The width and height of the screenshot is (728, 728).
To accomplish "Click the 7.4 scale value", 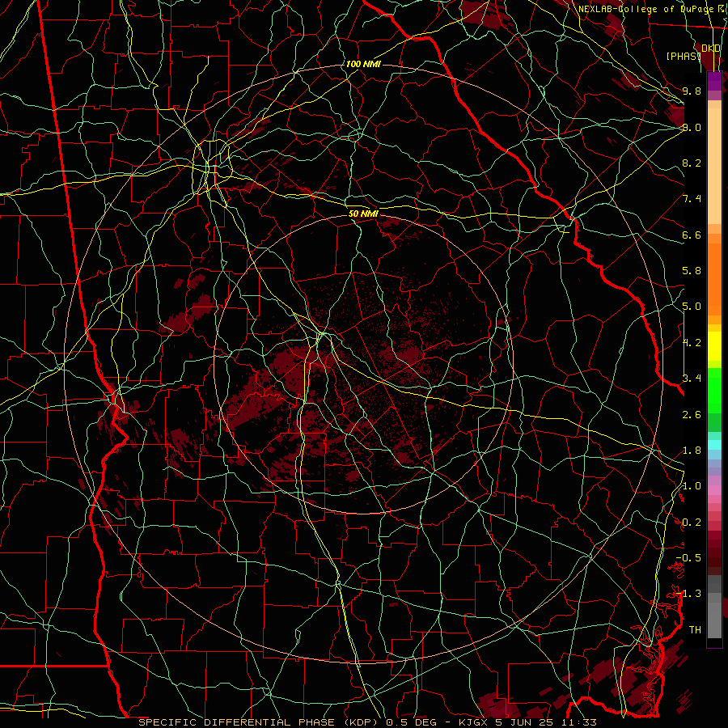I will click(692, 199).
